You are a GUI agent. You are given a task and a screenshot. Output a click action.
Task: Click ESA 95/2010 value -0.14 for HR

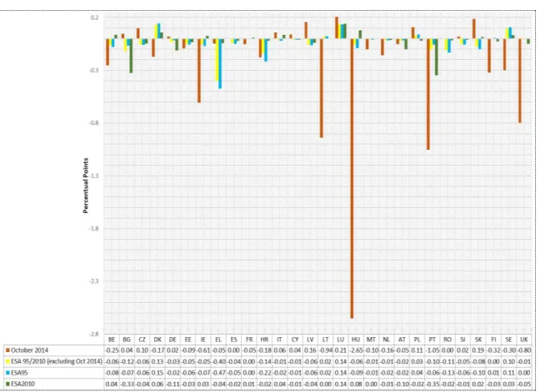point(264,361)
